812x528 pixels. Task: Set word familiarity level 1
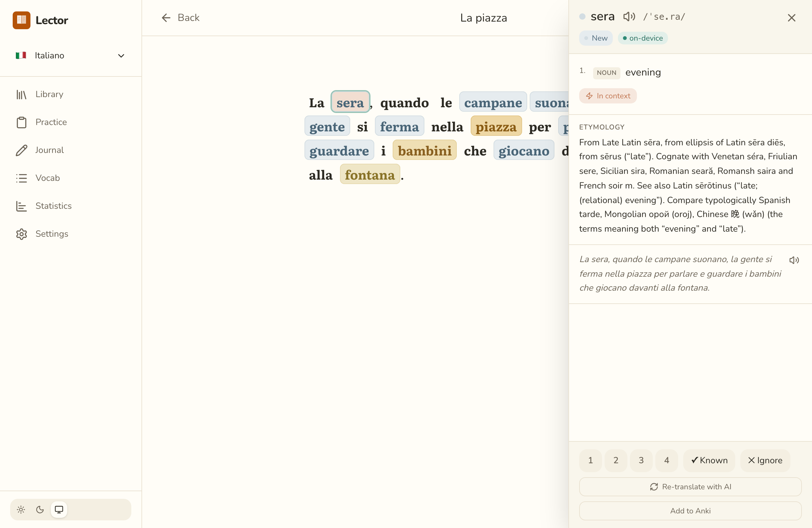click(591, 460)
